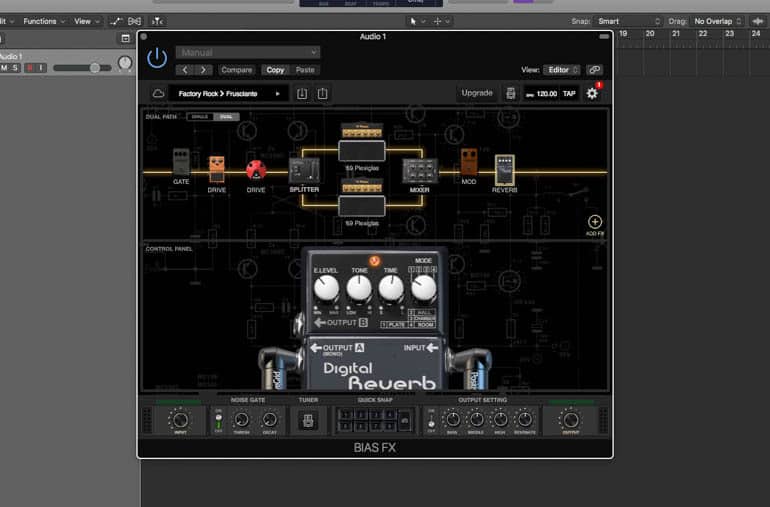Click the plugin link chain icon
The height and width of the screenshot is (507, 770).
coord(594,70)
